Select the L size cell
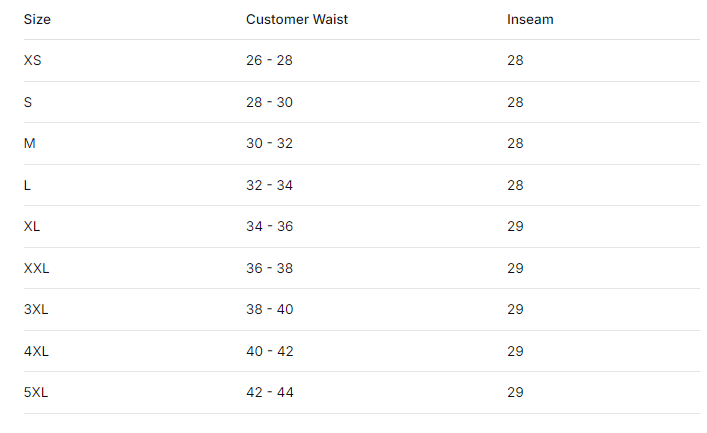 28,185
